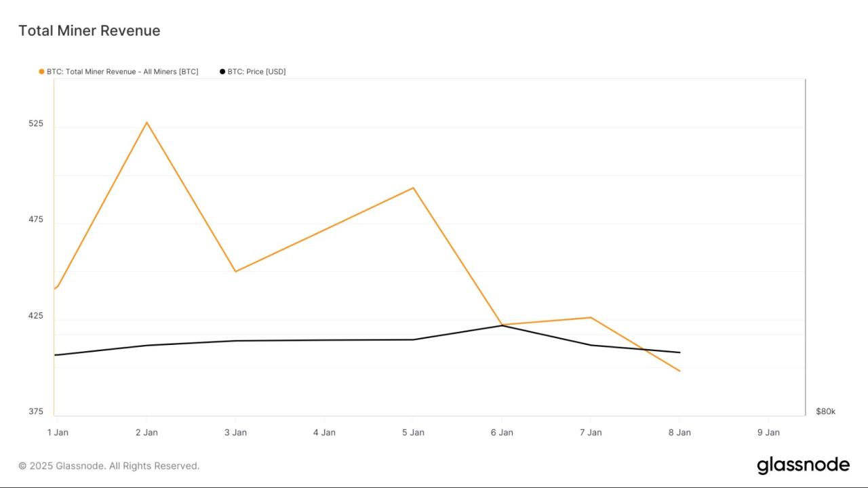Click the 475 y-axis label
Viewport: 868px width, 488px height.
tap(36, 220)
